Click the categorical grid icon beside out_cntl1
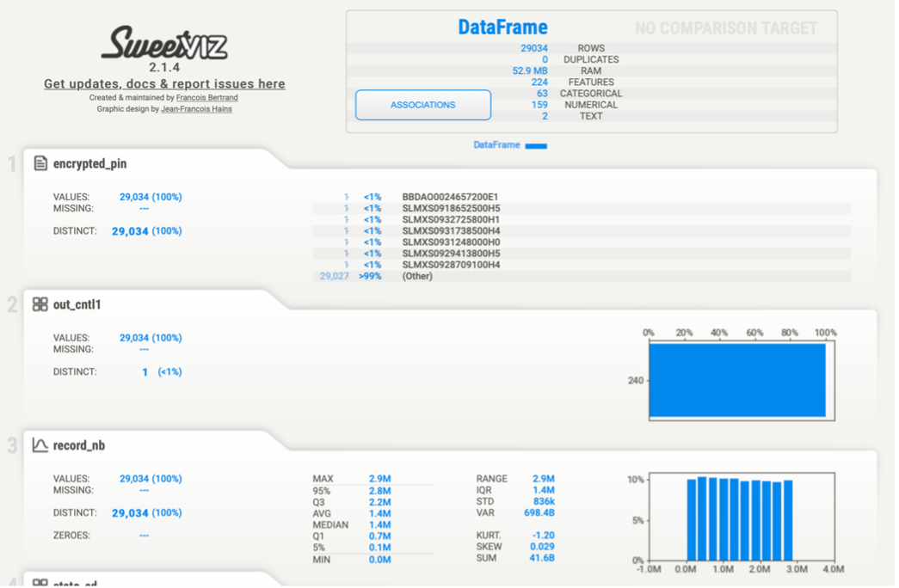 pos(40,304)
